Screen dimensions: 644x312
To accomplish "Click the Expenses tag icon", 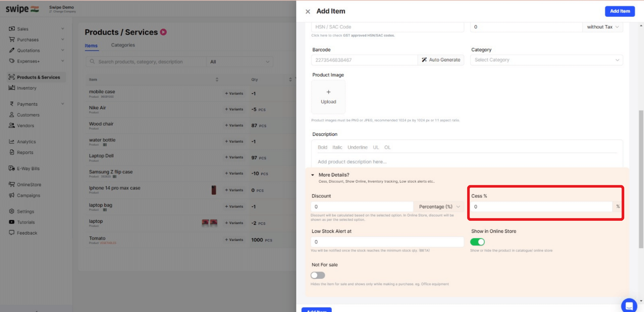I will 12,61.
